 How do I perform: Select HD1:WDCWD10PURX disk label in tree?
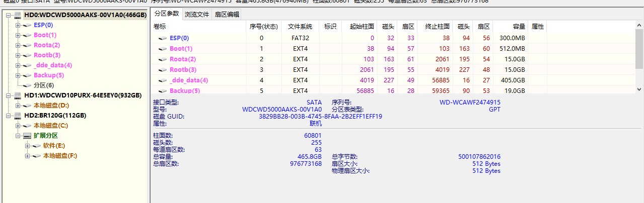coord(83,95)
